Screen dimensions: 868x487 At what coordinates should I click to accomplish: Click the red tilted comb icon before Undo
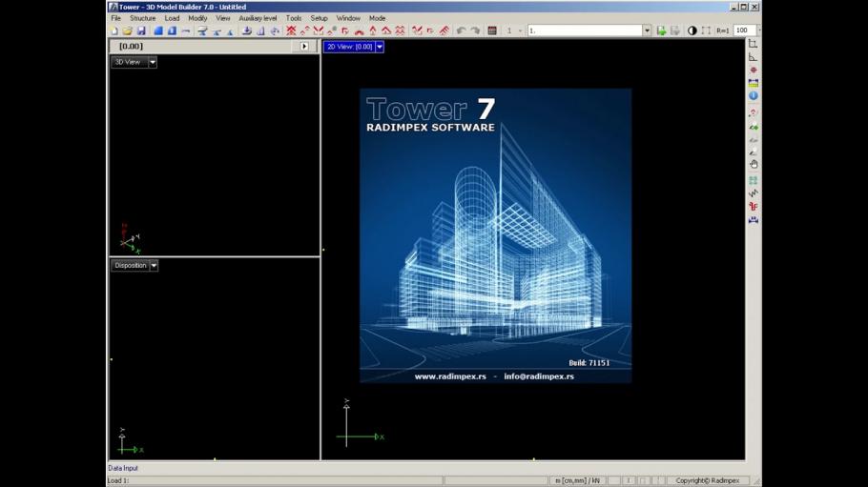[x=444, y=31]
